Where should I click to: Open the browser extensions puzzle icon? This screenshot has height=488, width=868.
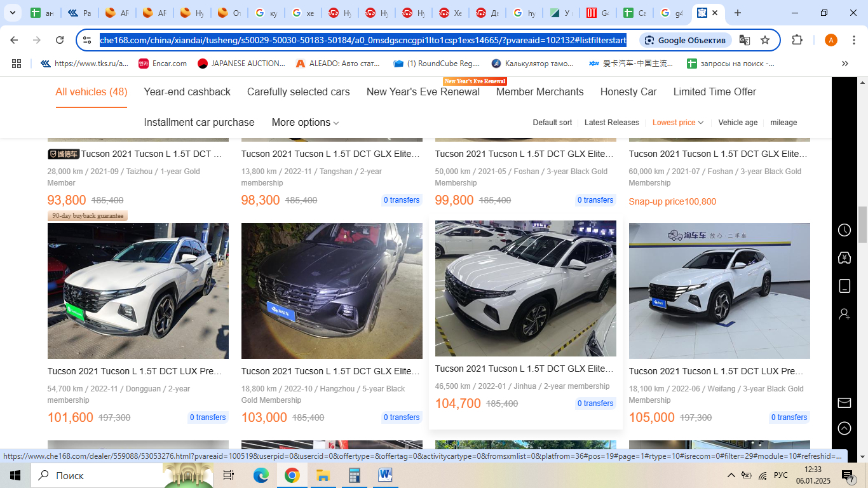point(797,40)
